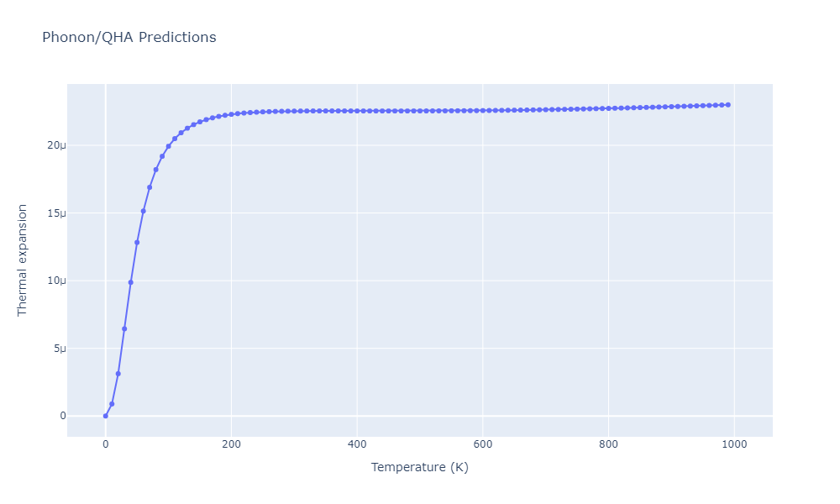Click the 10µ tick label on y-axis
Image resolution: width=840 pixels, height=504 pixels.
click(57, 281)
